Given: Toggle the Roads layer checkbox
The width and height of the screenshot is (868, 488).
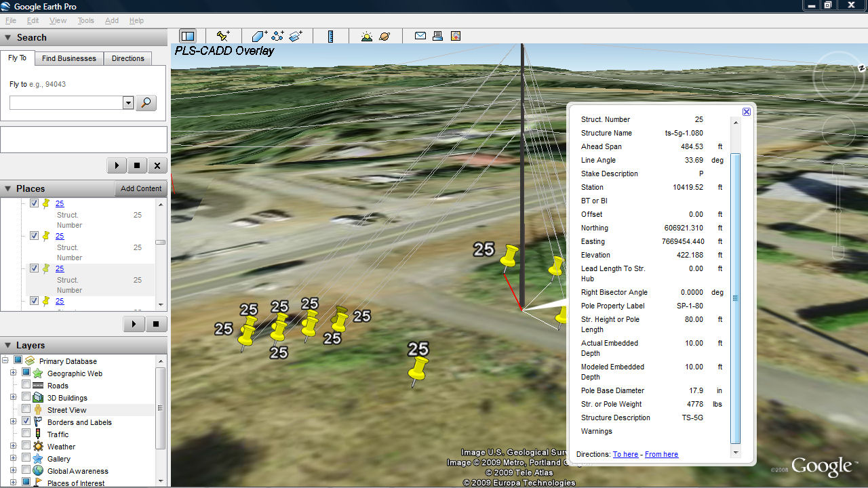Looking at the screenshot, I should coord(26,386).
